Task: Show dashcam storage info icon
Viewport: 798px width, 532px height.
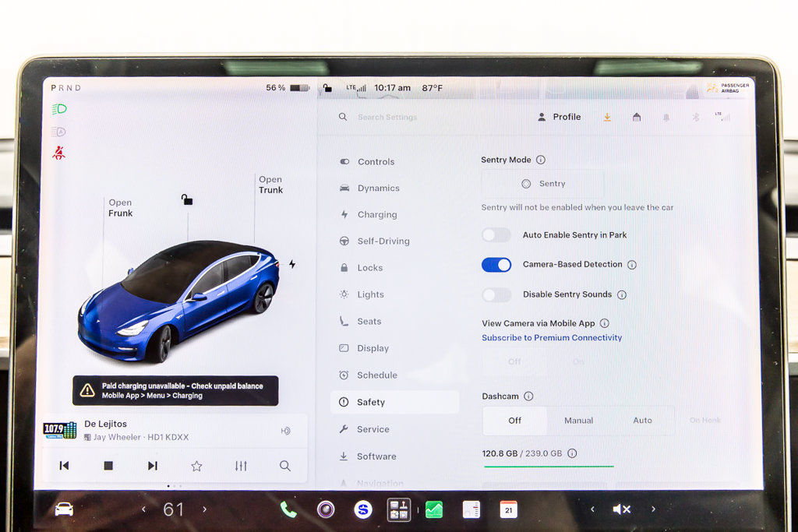Action: pos(572,453)
